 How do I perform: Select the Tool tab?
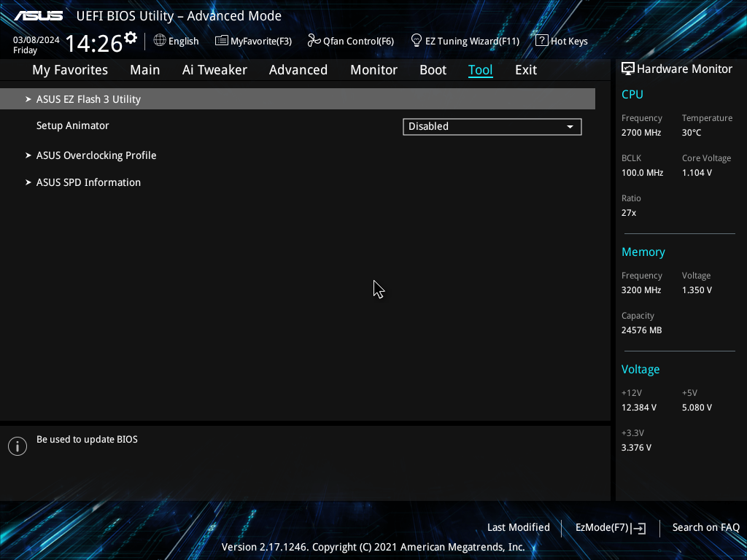point(480,70)
